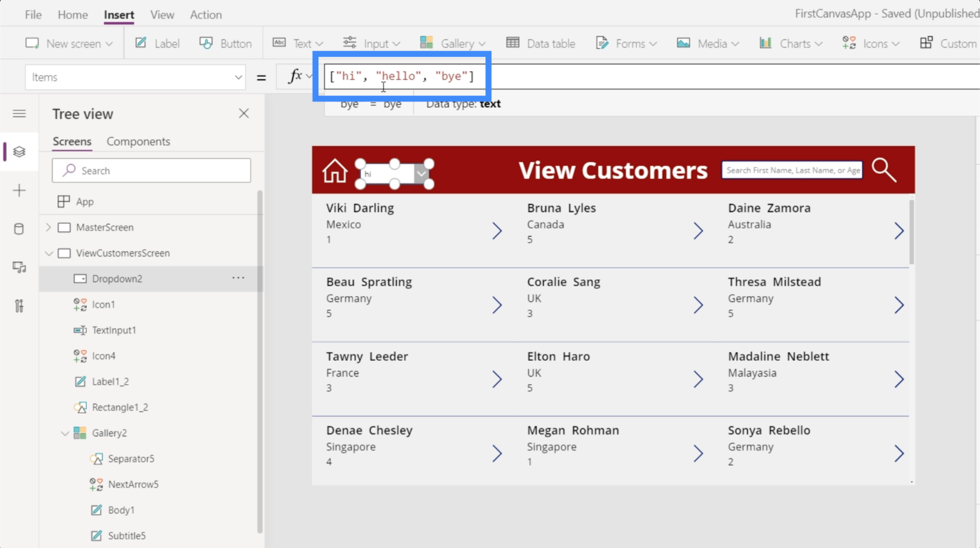Click the arrow next to Daine Zamora
The image size is (980, 548).
[899, 231]
